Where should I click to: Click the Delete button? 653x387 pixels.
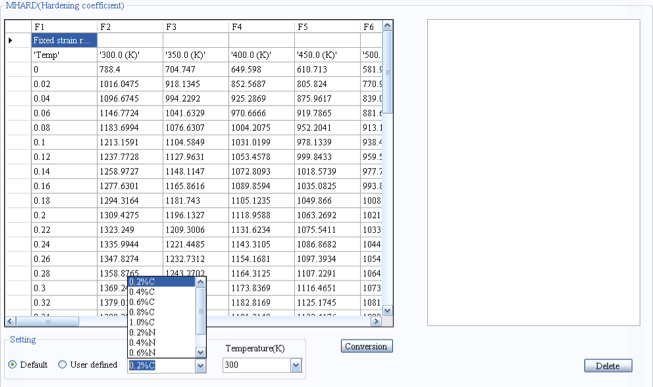pyautogui.click(x=608, y=366)
